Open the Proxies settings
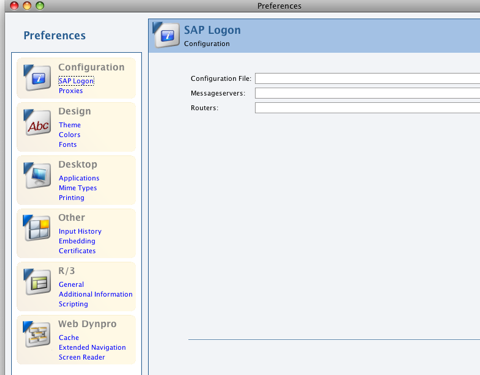 pyautogui.click(x=71, y=91)
